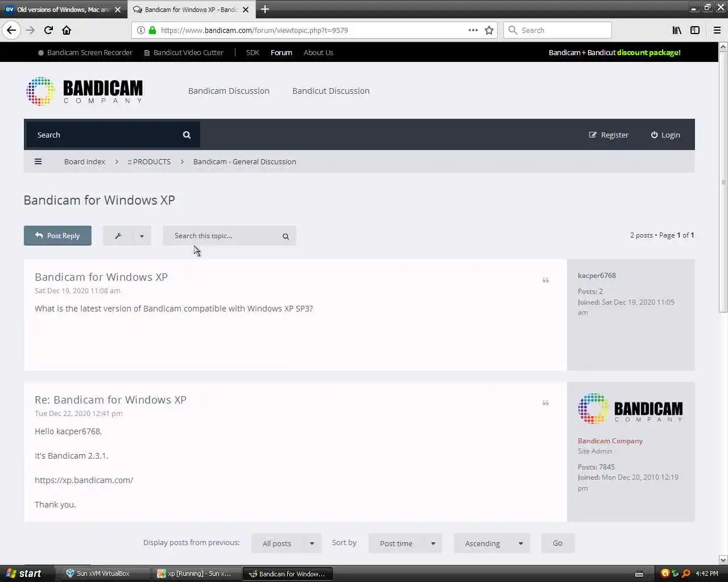Open the Library icon in toolbar
728x582 pixels.
677,30
